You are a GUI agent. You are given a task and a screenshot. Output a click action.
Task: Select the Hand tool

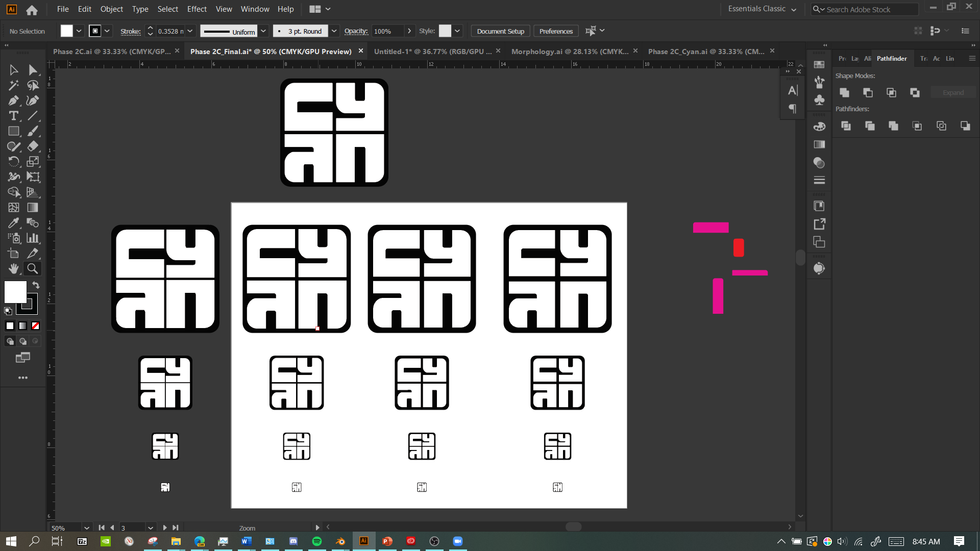pos(14,268)
